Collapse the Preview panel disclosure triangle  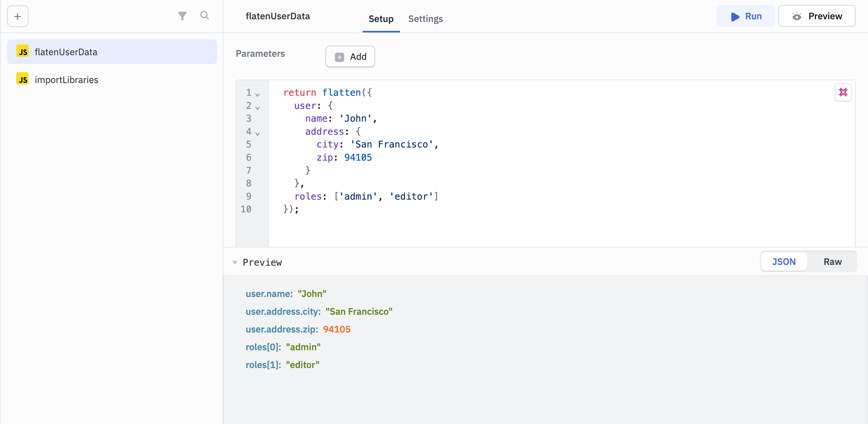pyautogui.click(x=235, y=263)
